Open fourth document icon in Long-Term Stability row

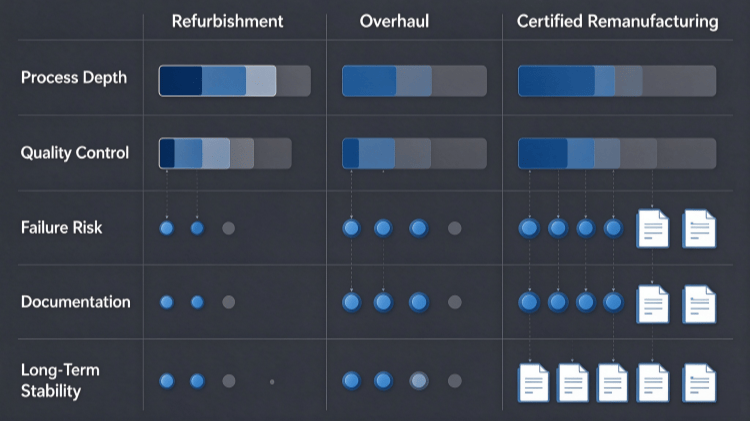click(x=652, y=383)
